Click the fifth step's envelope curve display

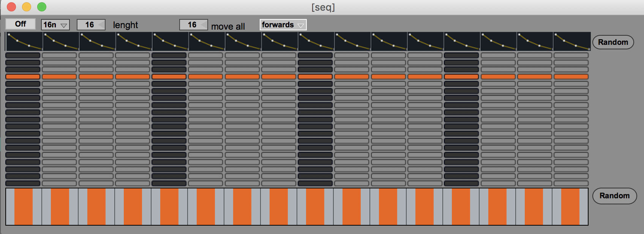(170, 41)
